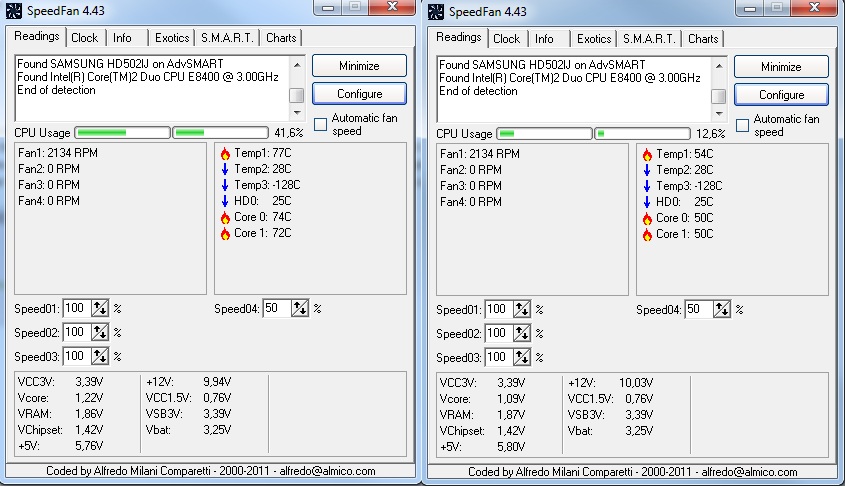Adjust Speed01 spinner arrows in right window

click(x=522, y=310)
